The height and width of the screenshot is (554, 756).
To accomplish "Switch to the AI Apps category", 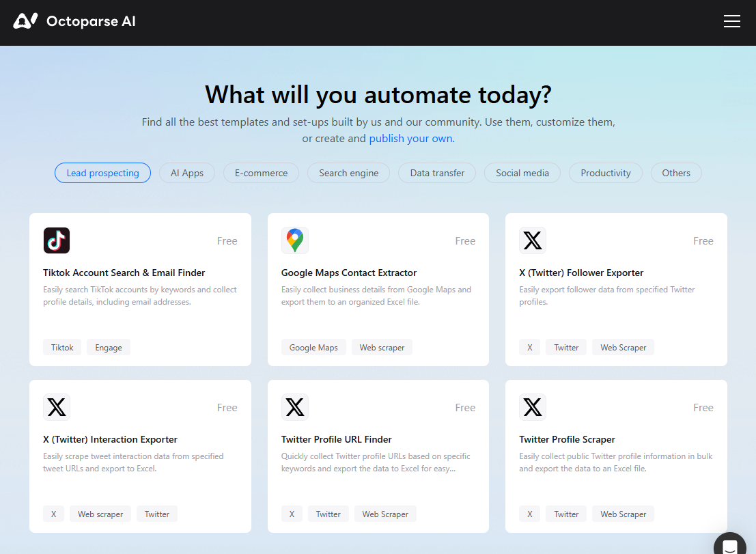I will [187, 173].
